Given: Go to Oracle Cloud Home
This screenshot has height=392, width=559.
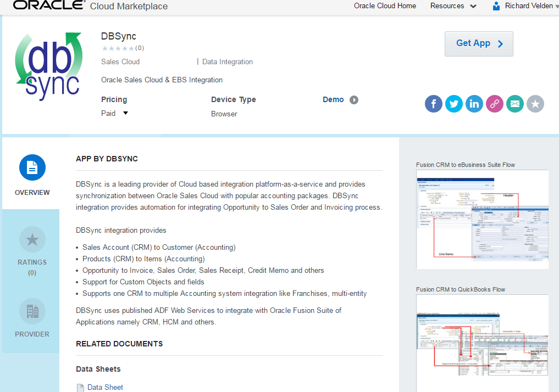Looking at the screenshot, I should [385, 6].
